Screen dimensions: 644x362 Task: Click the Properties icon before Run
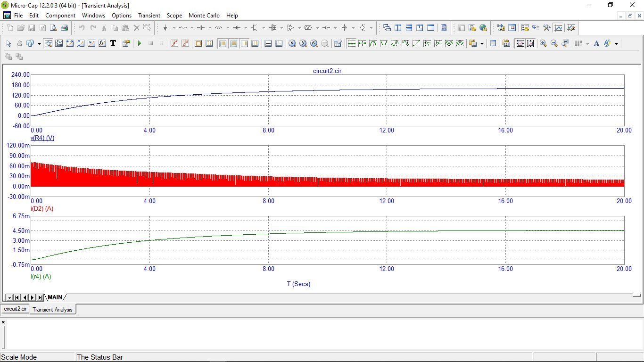tap(126, 43)
